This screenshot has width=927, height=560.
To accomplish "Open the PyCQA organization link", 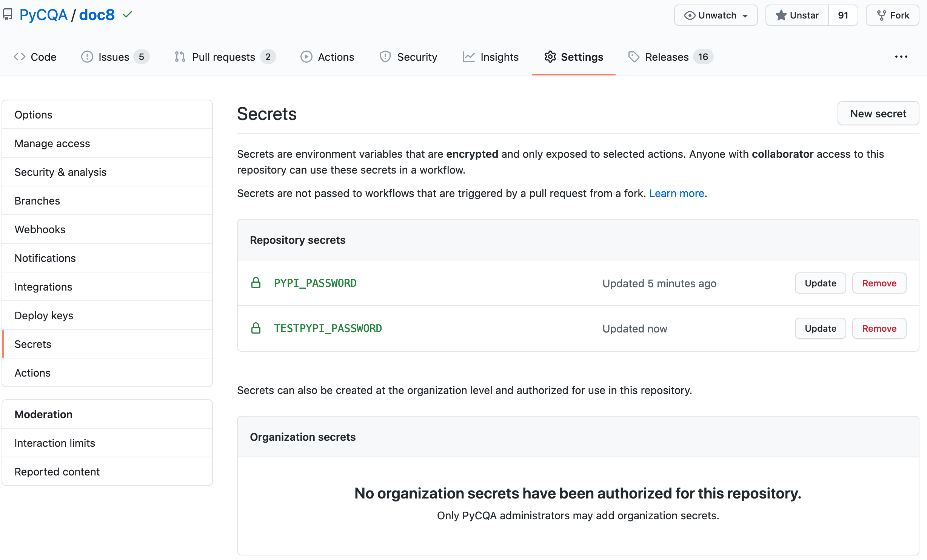I will (43, 15).
